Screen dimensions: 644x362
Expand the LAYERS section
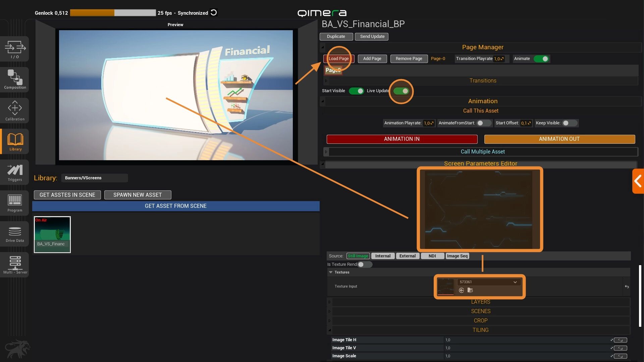click(480, 302)
